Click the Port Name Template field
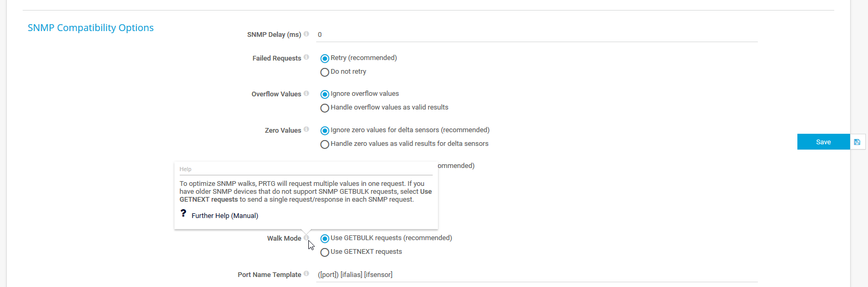868x287 pixels. pyautogui.click(x=537, y=274)
